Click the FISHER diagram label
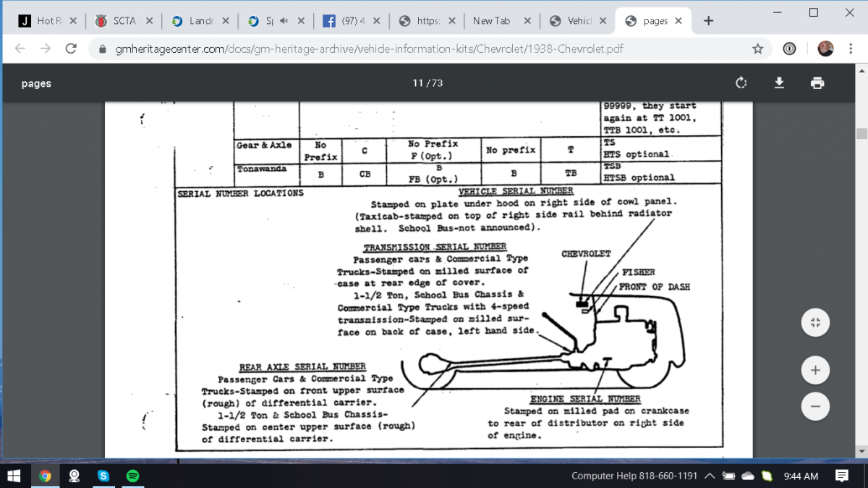 pos(638,272)
